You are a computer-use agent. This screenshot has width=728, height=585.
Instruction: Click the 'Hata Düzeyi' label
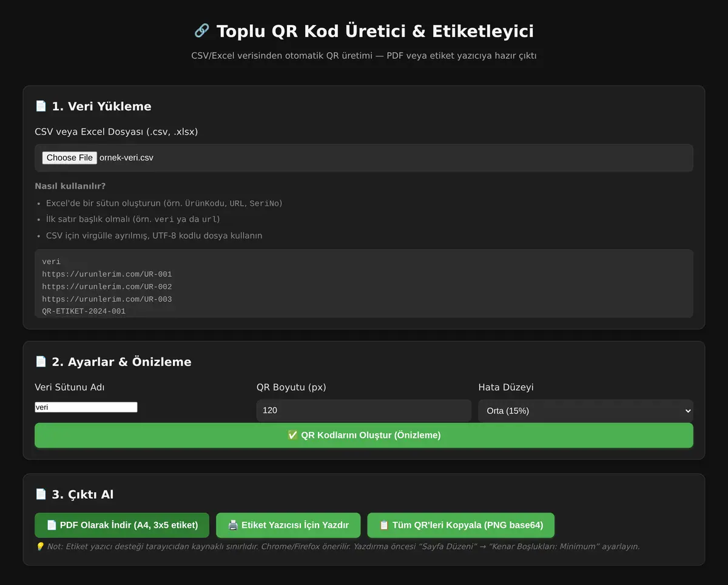[506, 387]
